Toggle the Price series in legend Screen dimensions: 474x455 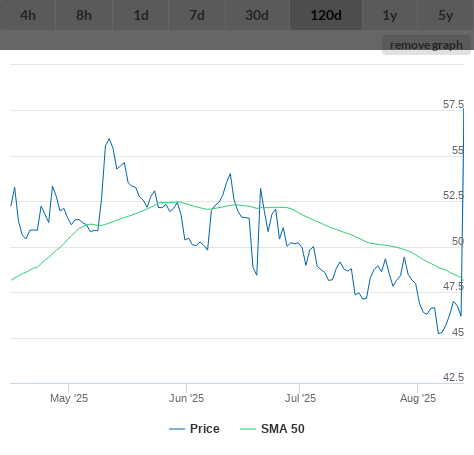point(205,429)
